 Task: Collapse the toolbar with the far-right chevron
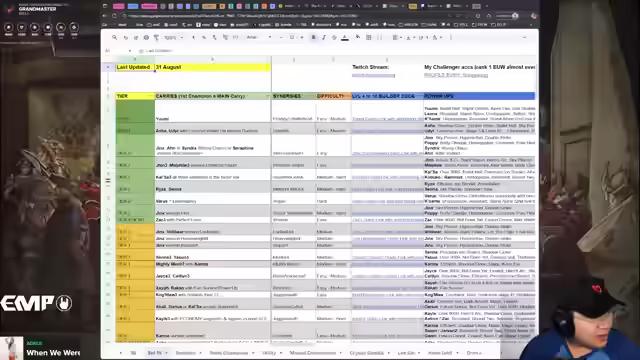[x=524, y=38]
